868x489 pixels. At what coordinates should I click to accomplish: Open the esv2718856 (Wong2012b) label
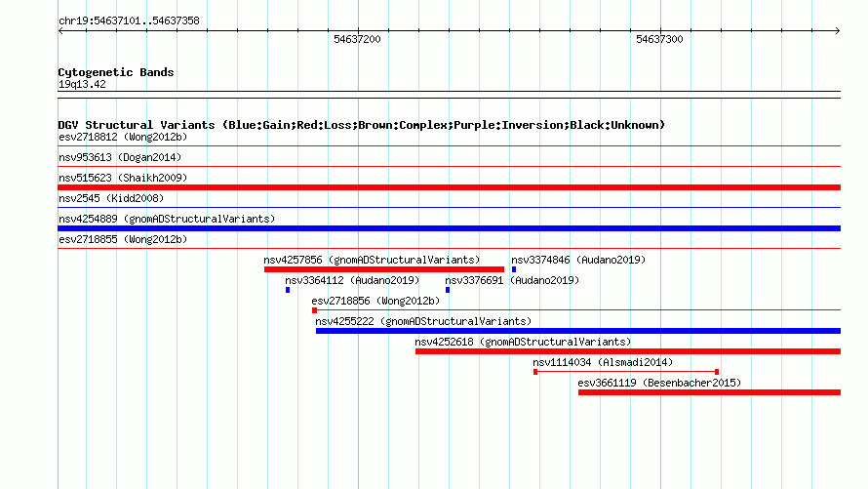375,301
